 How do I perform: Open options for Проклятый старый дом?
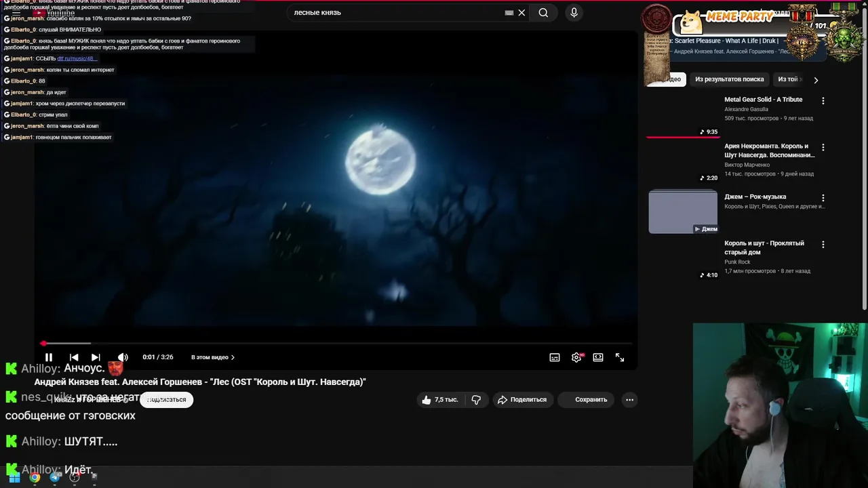coord(823,244)
